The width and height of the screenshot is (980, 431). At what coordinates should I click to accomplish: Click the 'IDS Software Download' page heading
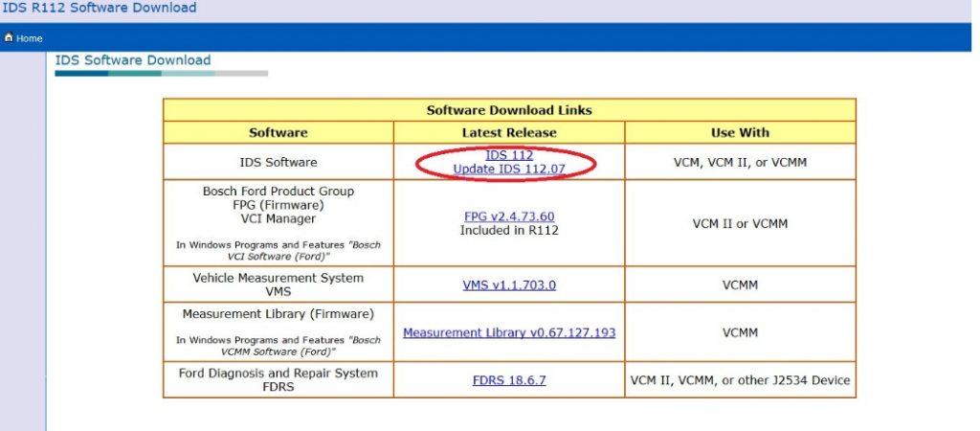(x=132, y=60)
